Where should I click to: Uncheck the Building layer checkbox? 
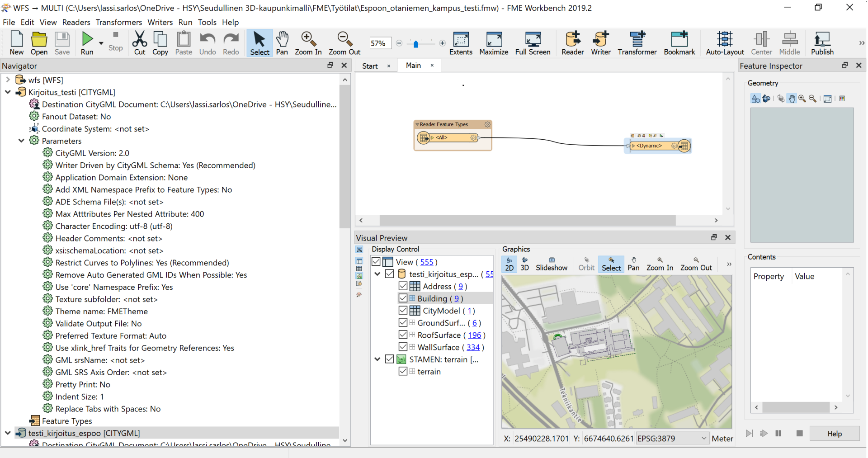(403, 298)
